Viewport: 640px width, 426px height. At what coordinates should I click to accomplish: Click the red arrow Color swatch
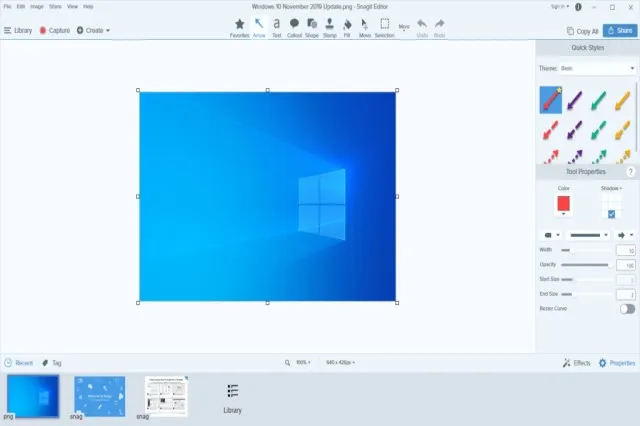563,204
